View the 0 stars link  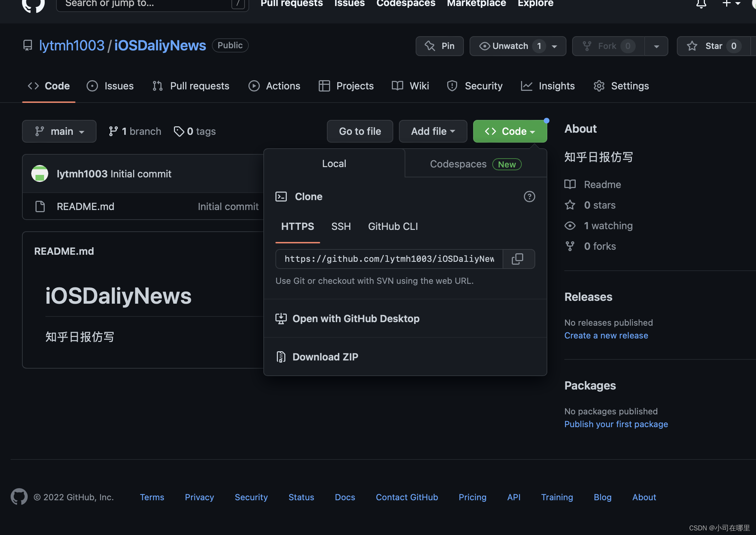click(590, 205)
